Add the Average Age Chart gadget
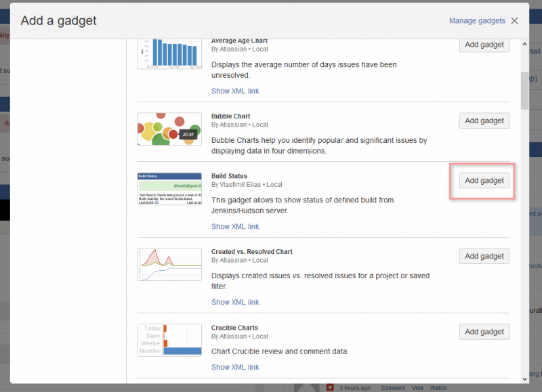The image size is (542, 392). [x=484, y=45]
